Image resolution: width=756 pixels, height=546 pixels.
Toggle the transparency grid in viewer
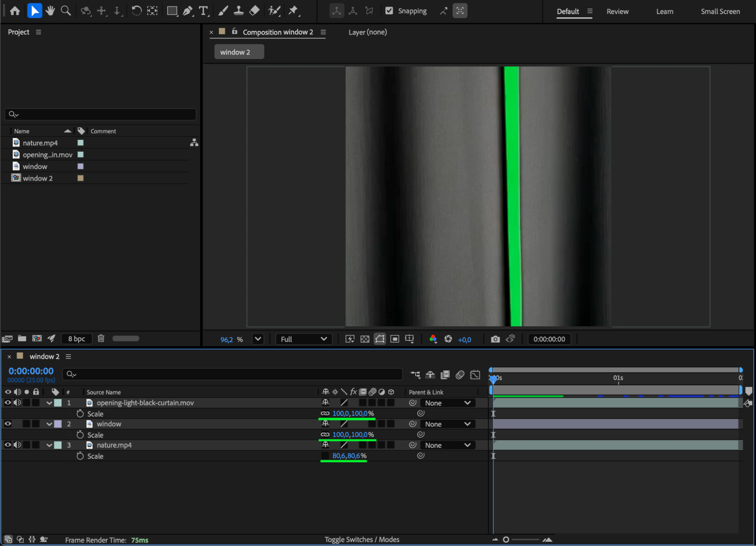[365, 339]
